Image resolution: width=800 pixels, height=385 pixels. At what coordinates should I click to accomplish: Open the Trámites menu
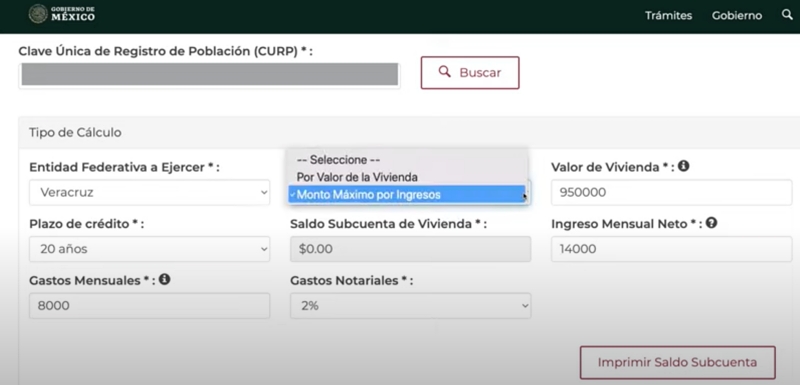(x=668, y=15)
